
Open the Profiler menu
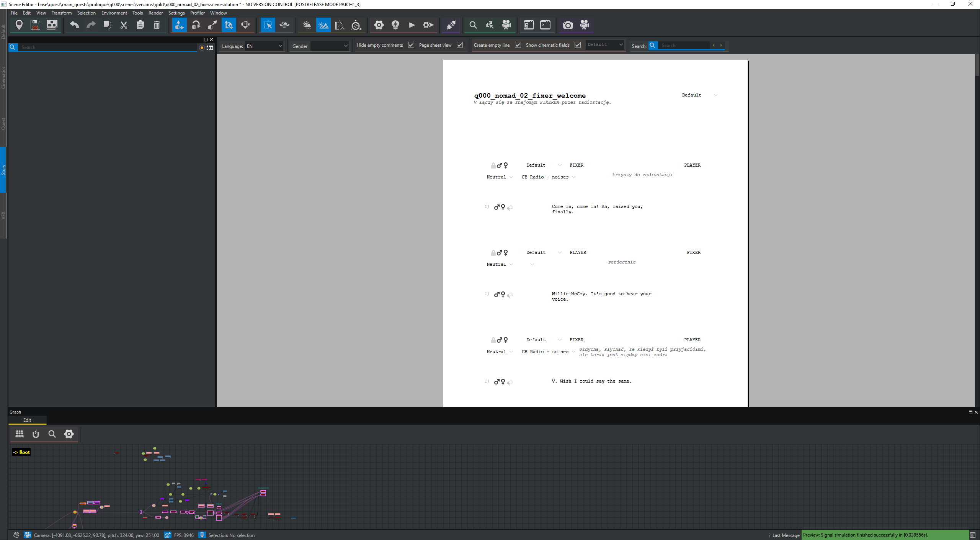[198, 13]
